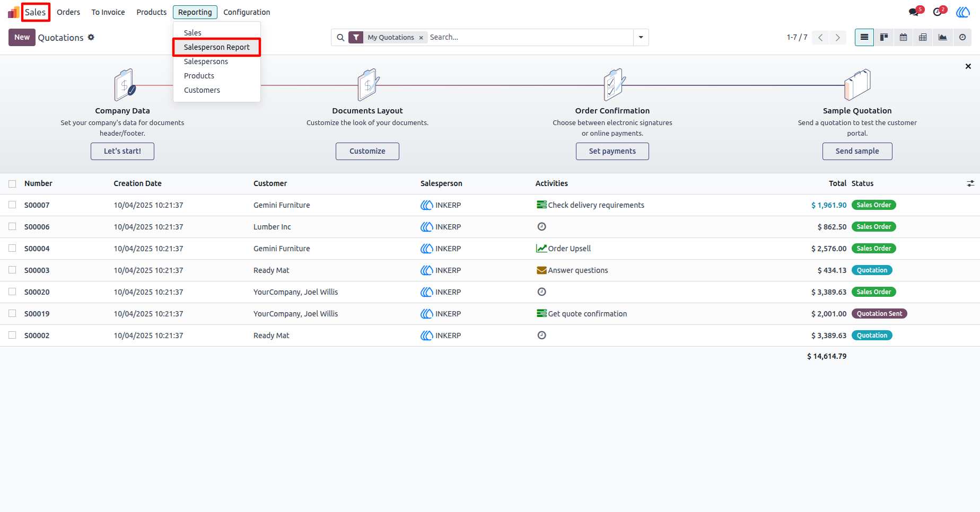Open the pivot table view

coord(923,37)
